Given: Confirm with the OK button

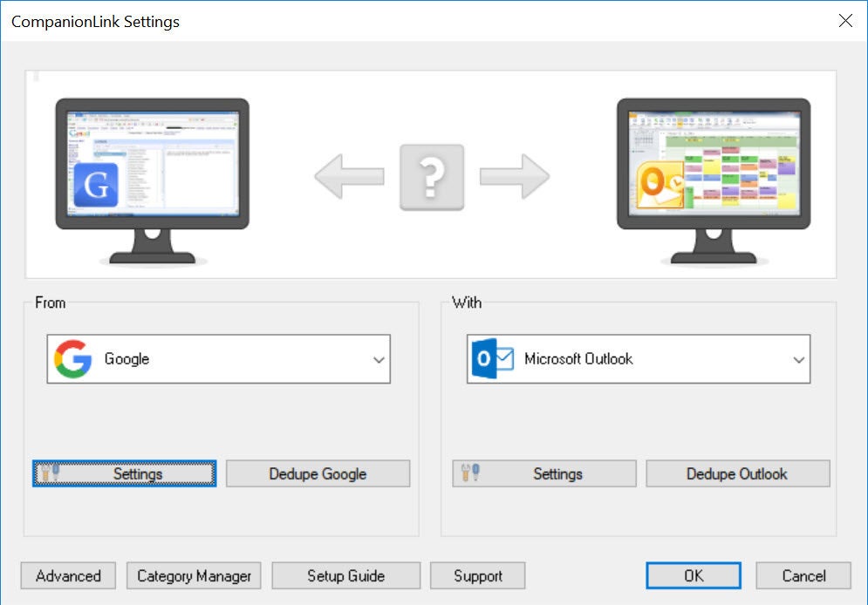Looking at the screenshot, I should point(694,575).
